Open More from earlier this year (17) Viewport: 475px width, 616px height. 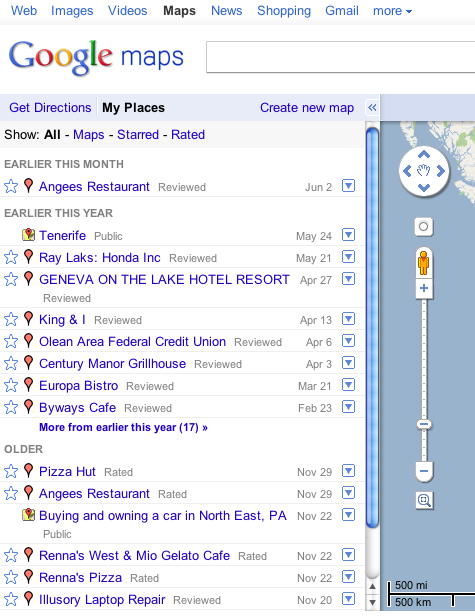pos(123,427)
